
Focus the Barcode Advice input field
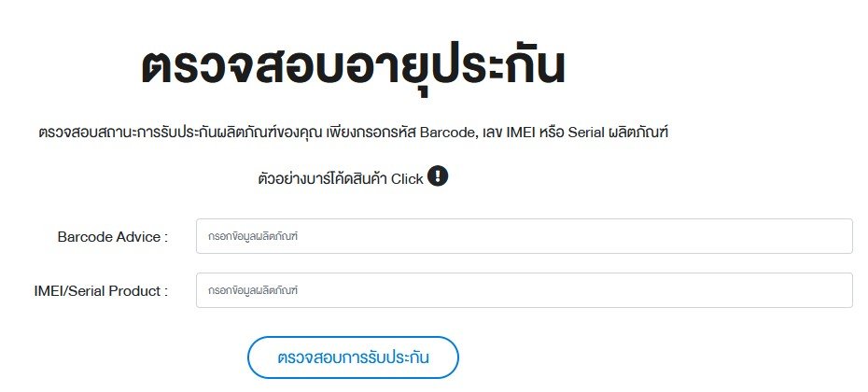[x=524, y=236]
